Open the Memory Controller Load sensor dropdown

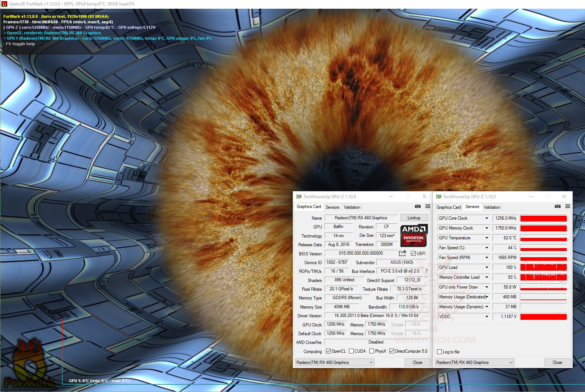click(x=487, y=277)
